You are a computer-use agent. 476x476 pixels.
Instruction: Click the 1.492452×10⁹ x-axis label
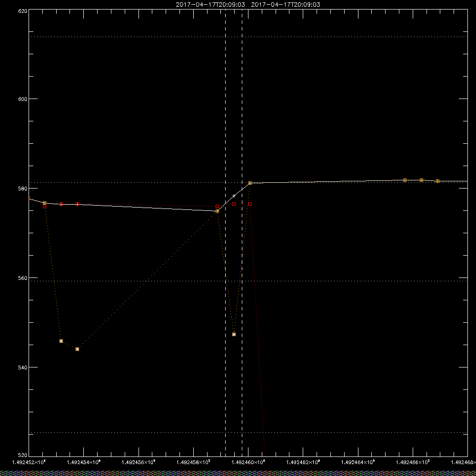[29, 462]
